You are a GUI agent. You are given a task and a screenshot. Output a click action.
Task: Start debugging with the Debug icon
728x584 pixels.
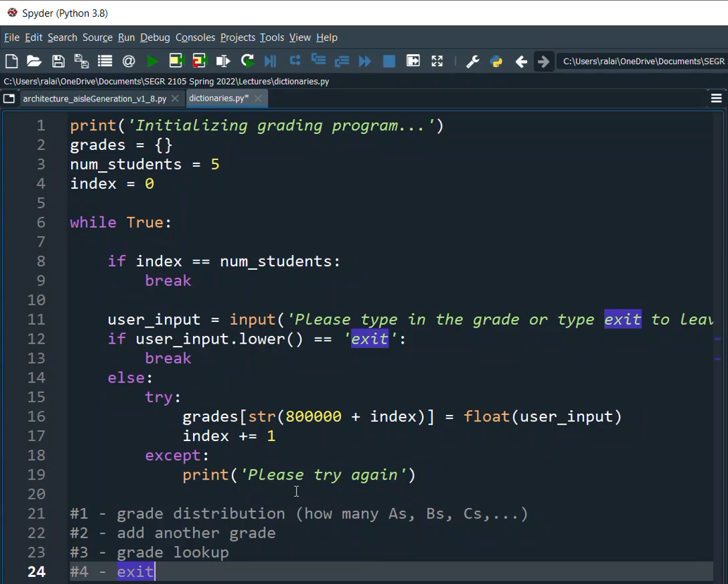(270, 61)
